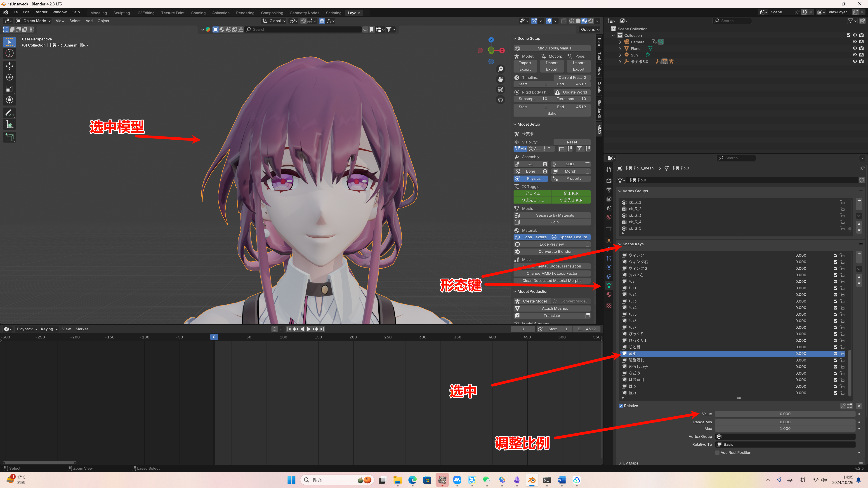Toggle Collection exclude checkbox in outliner
This screenshot has width=868, height=488.
tap(849, 35)
